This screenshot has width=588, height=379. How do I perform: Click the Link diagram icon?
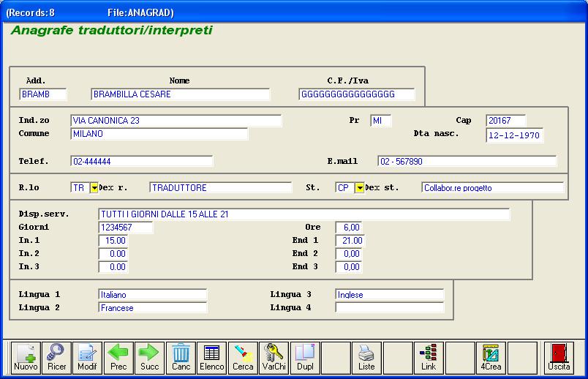coord(429,358)
